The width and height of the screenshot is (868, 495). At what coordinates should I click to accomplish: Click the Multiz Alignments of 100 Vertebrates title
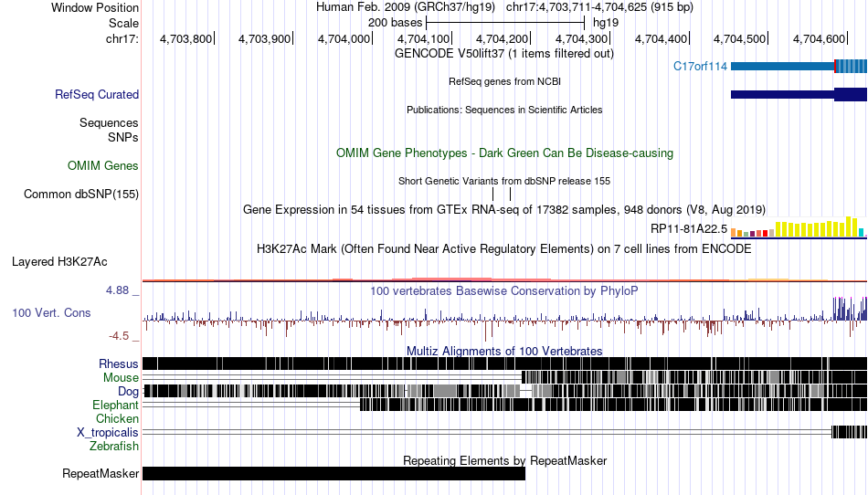pyautogui.click(x=504, y=352)
